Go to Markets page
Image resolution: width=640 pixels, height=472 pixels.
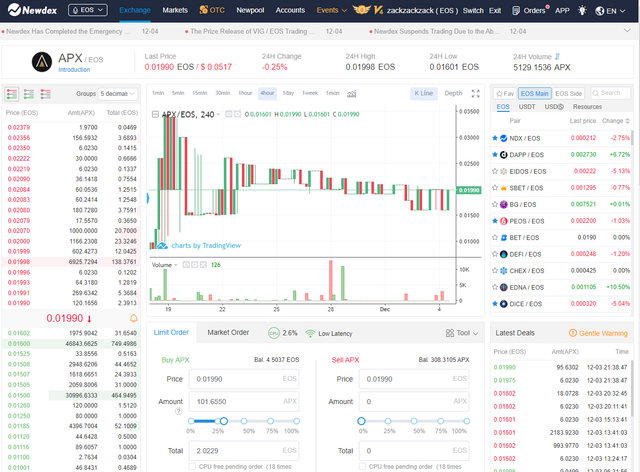coord(175,10)
